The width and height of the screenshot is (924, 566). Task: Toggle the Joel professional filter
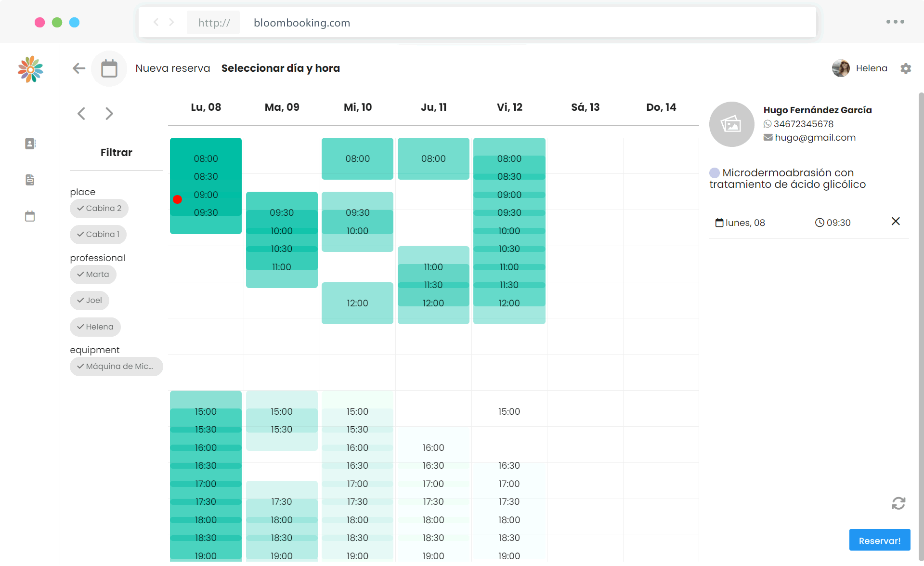click(90, 300)
